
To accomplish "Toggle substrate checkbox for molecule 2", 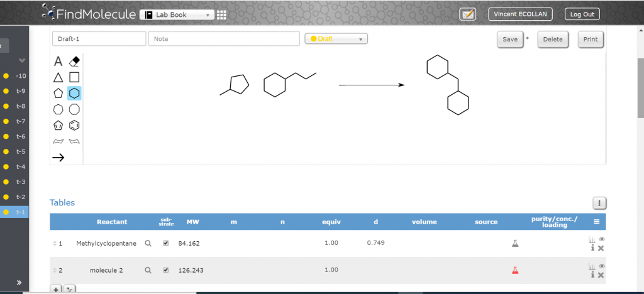I will click(x=166, y=270).
